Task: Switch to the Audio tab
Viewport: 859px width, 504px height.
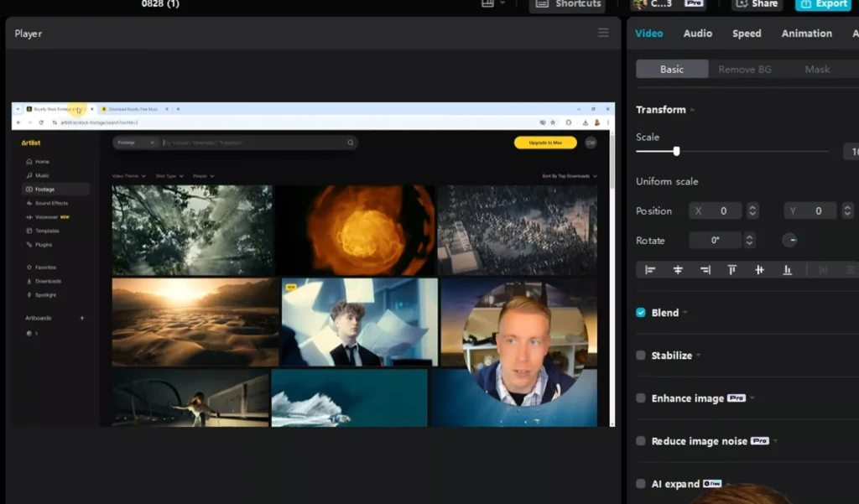Action: coord(697,34)
